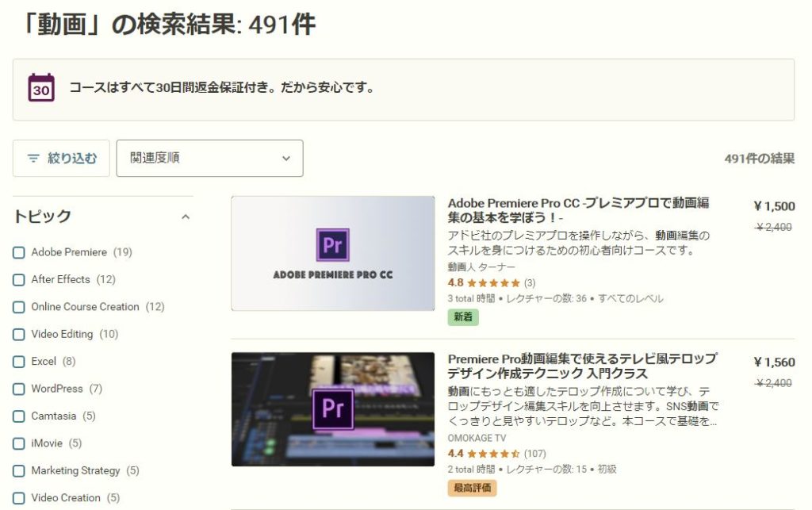Click the 491件の結果 count text
Screen dimensions: 812x510
pos(760,159)
